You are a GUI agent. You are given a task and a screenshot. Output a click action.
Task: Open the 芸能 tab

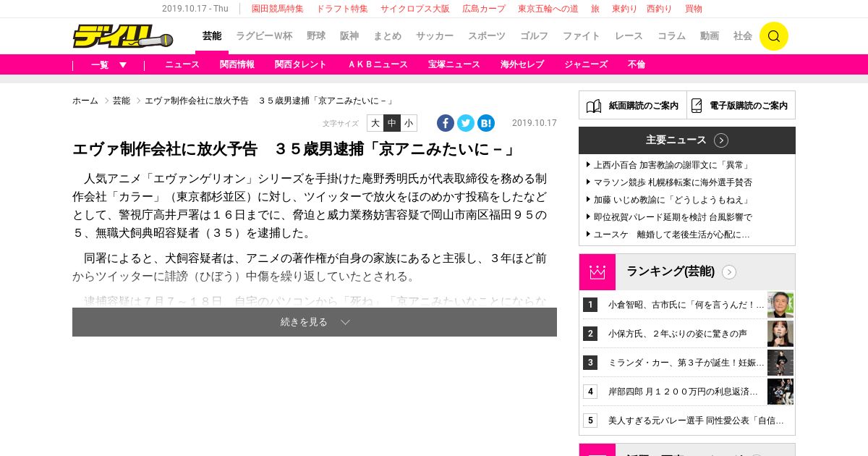(x=212, y=36)
